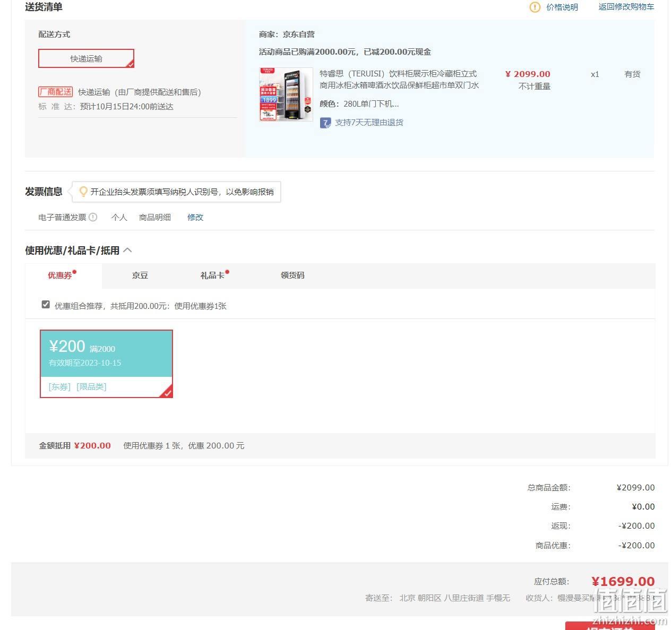Open the 特睿思 (TERUISI) product title link
The height and width of the screenshot is (630, 672).
pos(399,79)
